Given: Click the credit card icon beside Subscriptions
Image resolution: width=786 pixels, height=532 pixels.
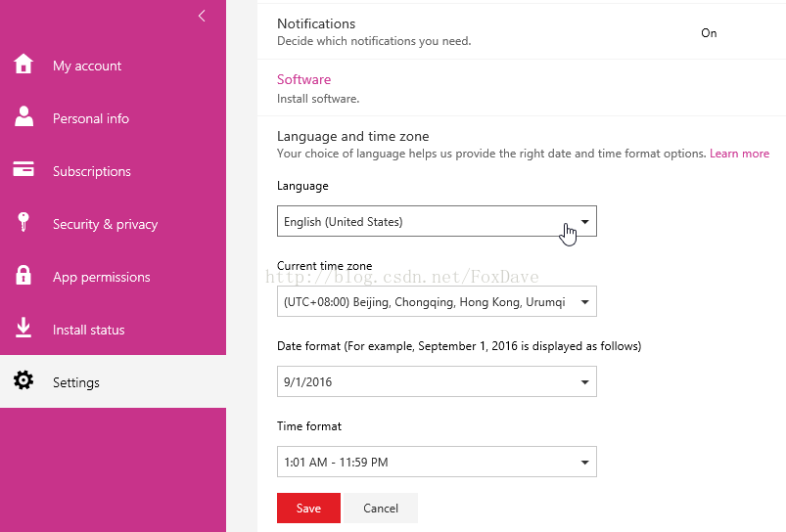Looking at the screenshot, I should [x=23, y=169].
